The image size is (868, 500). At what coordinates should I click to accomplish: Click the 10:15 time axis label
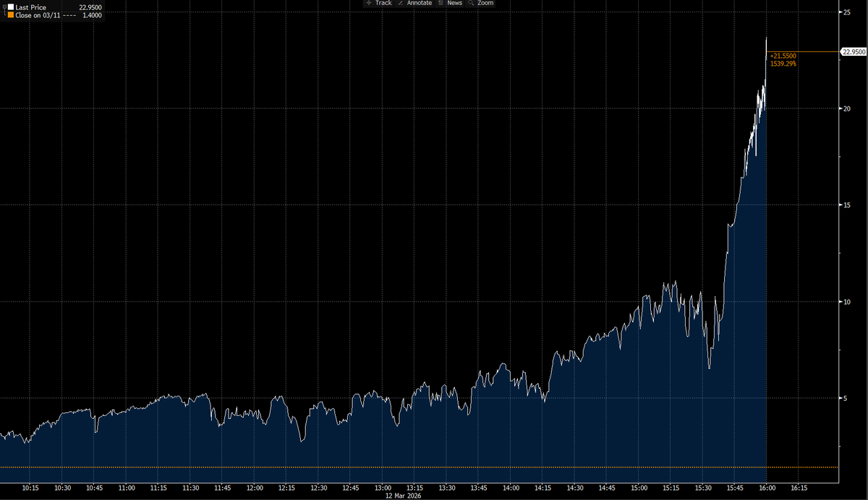pos(30,488)
